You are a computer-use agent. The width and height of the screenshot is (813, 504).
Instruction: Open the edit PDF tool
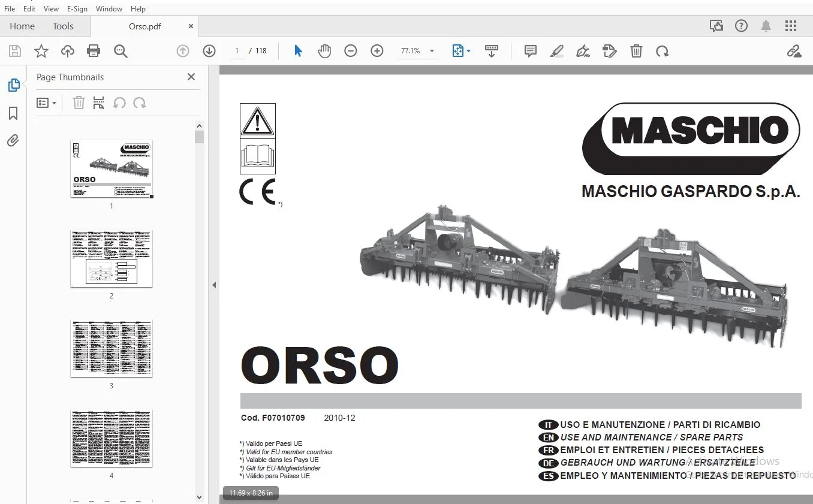point(610,52)
